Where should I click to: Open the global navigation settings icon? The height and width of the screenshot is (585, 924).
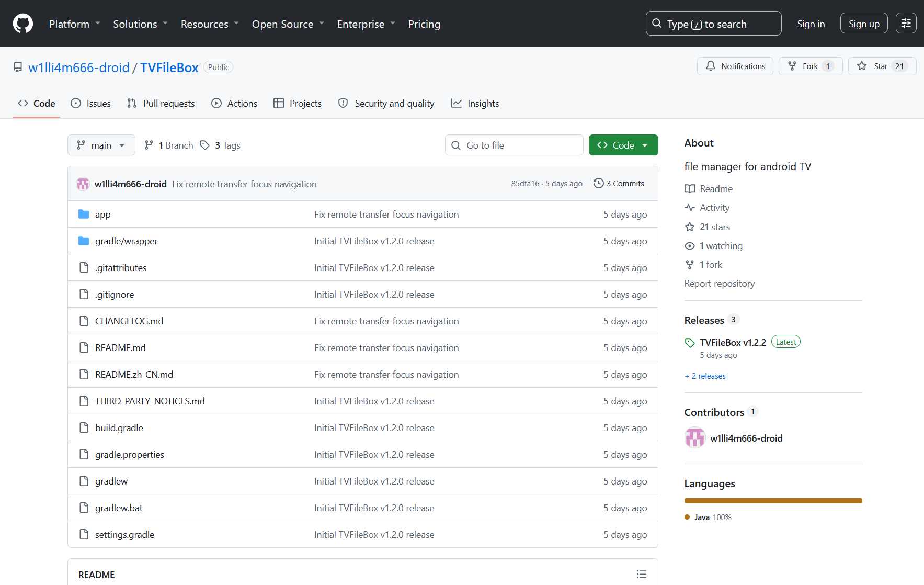[906, 24]
